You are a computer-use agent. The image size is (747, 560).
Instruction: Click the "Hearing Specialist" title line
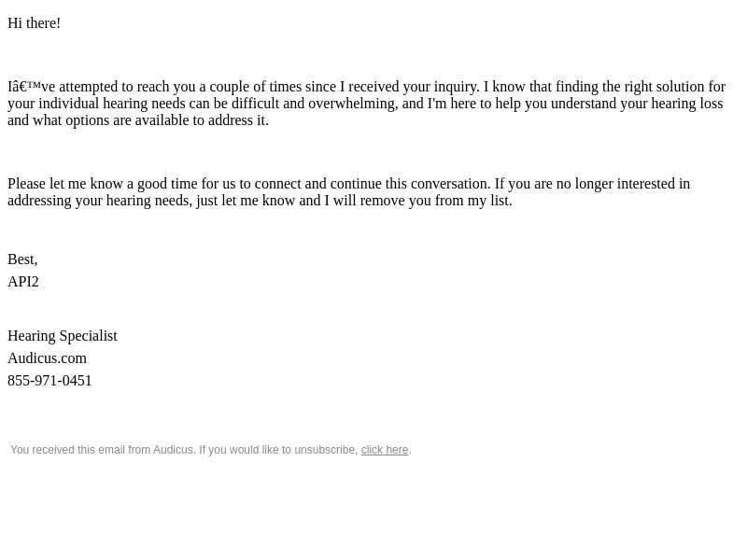pos(63,336)
